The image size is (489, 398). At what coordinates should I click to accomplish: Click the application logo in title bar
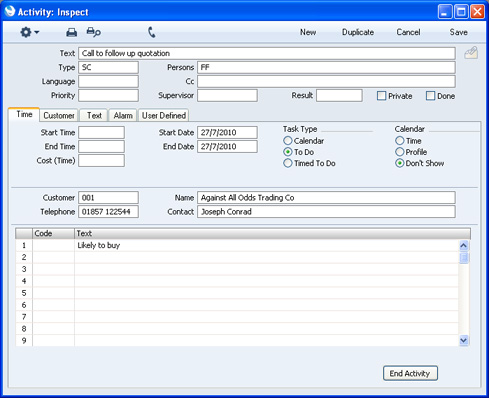[10, 11]
